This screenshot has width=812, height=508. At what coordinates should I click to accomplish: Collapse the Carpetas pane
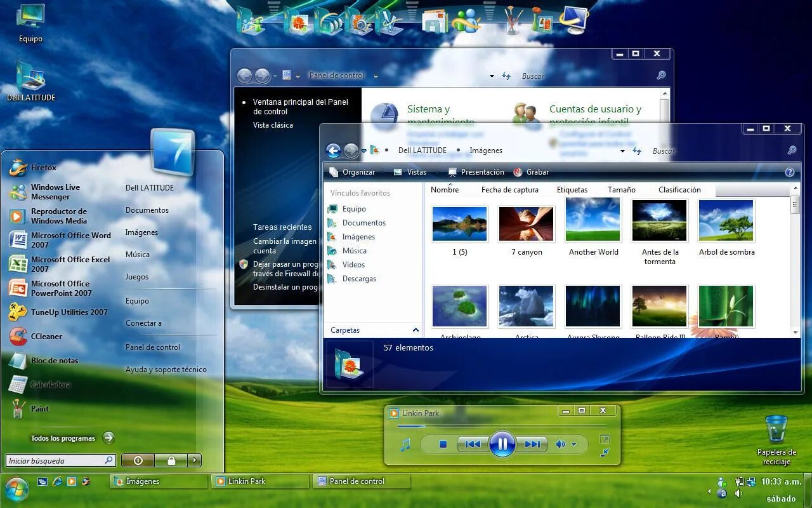coord(416,330)
